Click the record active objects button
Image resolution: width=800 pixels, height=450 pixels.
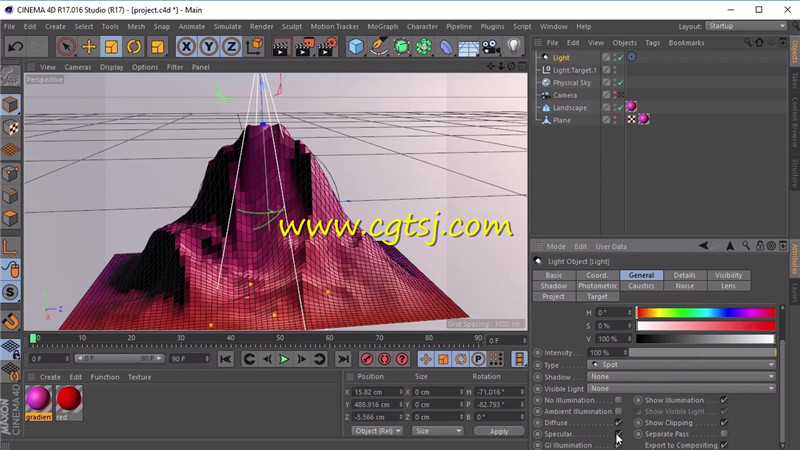[x=366, y=359]
